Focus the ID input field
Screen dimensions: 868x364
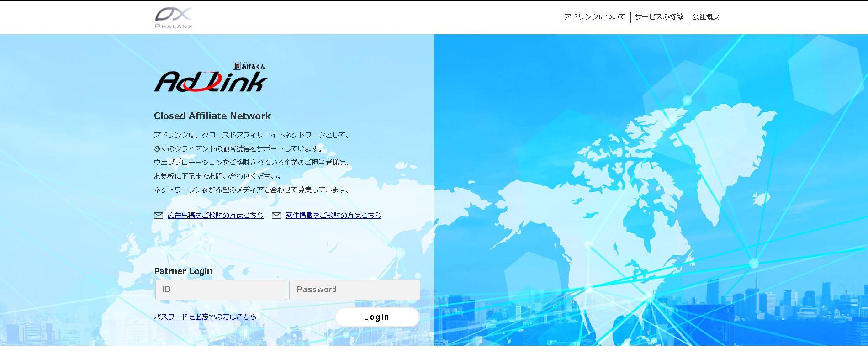pos(221,290)
